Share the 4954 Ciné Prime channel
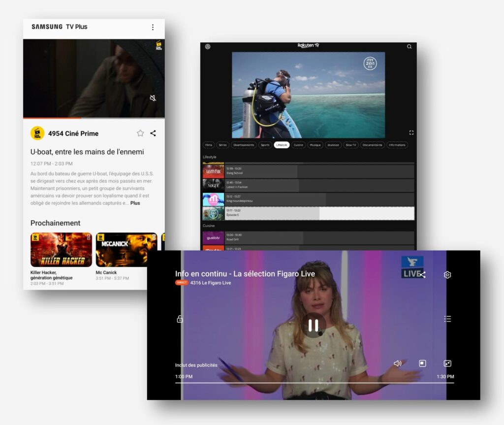This screenshot has width=504, height=425. click(153, 133)
